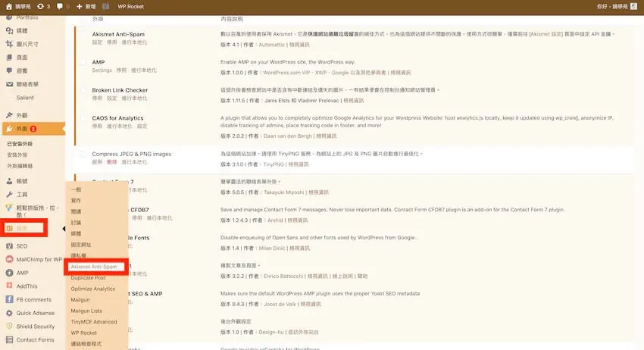The width and height of the screenshot is (644, 350).
Task: Click Daan van den Bergh author link
Action: pyautogui.click(x=287, y=136)
